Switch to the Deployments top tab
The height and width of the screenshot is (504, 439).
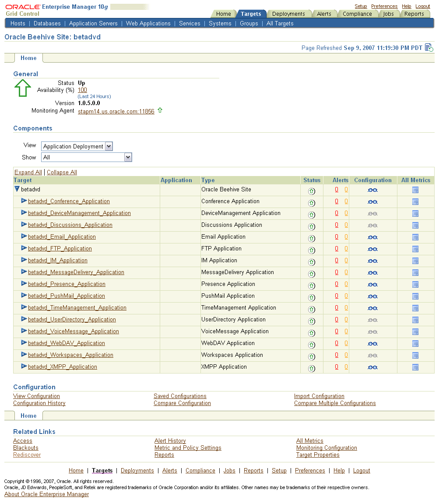[288, 14]
